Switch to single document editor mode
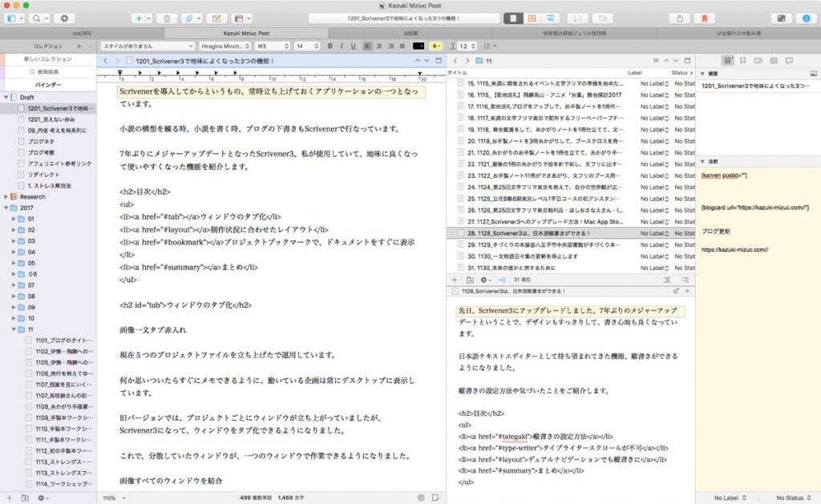This screenshot has height=504, width=821. coord(512,18)
